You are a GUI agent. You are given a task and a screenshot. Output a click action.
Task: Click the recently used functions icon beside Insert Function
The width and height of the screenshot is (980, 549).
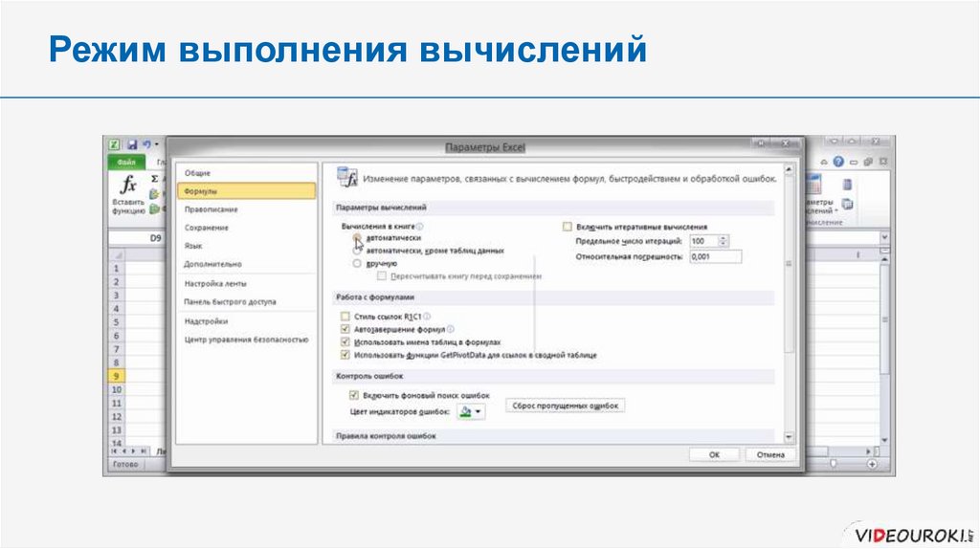click(x=154, y=194)
